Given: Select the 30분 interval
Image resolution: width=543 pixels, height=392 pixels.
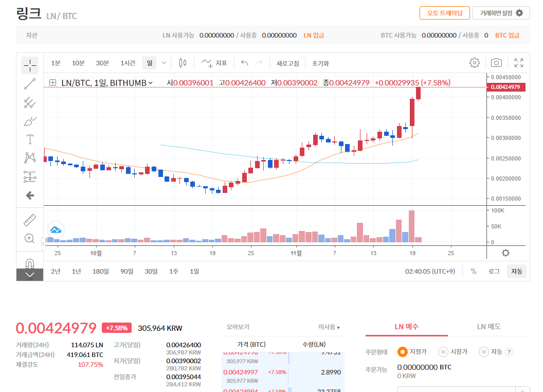Looking at the screenshot, I should coord(102,63).
